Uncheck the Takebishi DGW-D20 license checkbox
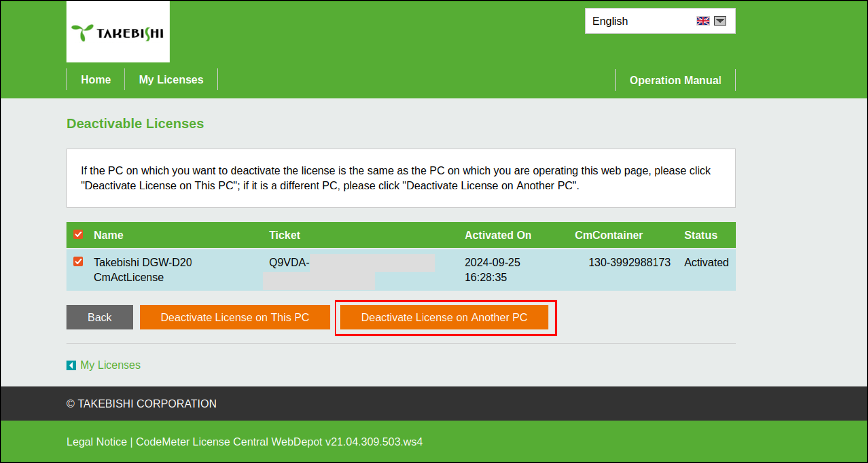Image resolution: width=868 pixels, height=463 pixels. (x=78, y=262)
